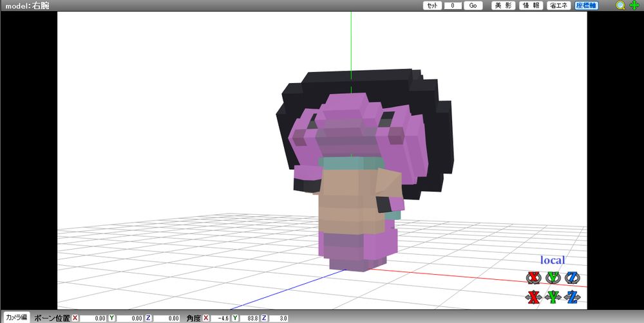The height and width of the screenshot is (323, 644).
Task: Click the bone position Z field
Action: tap(166, 318)
